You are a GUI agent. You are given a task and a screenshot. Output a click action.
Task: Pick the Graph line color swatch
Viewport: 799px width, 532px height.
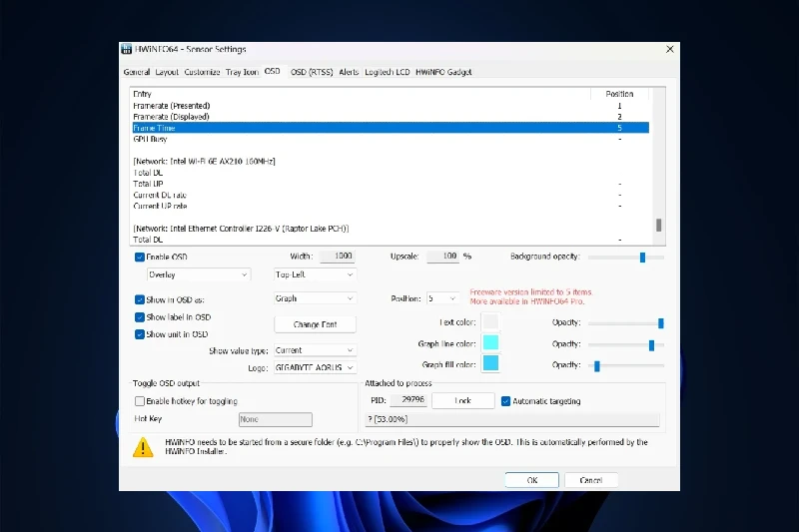point(490,343)
